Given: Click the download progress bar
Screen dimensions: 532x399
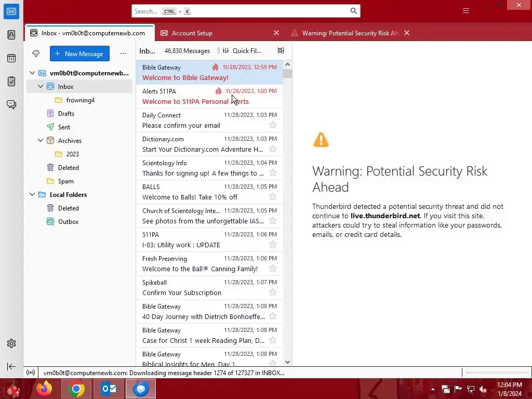Looking at the screenshot, I should [497, 373].
